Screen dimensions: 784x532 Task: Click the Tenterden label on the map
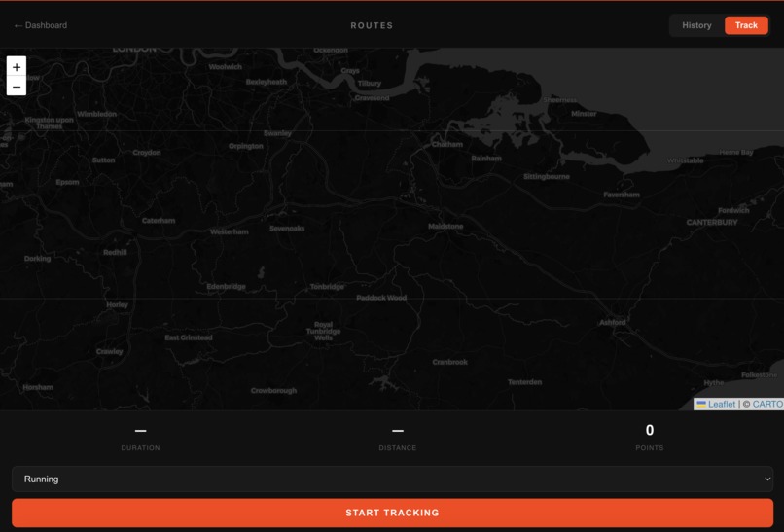525,382
